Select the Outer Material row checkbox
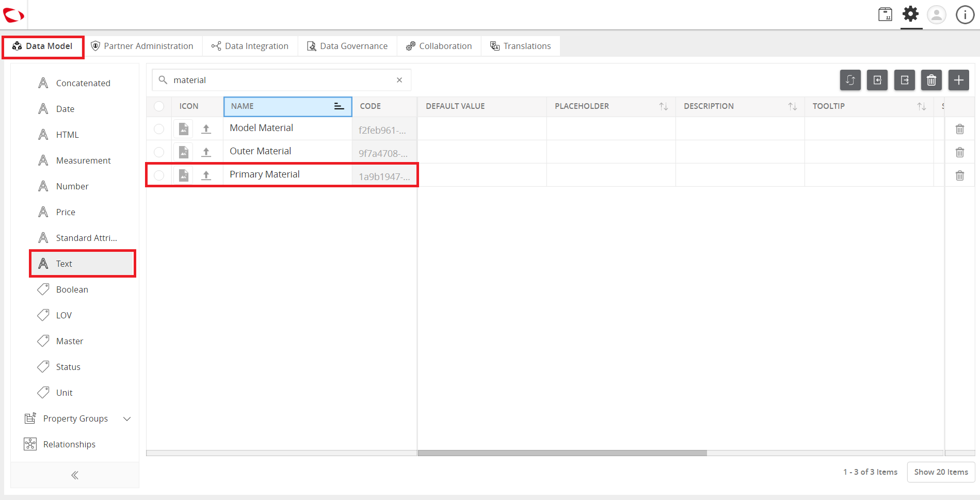The width and height of the screenshot is (980, 500). [x=159, y=152]
